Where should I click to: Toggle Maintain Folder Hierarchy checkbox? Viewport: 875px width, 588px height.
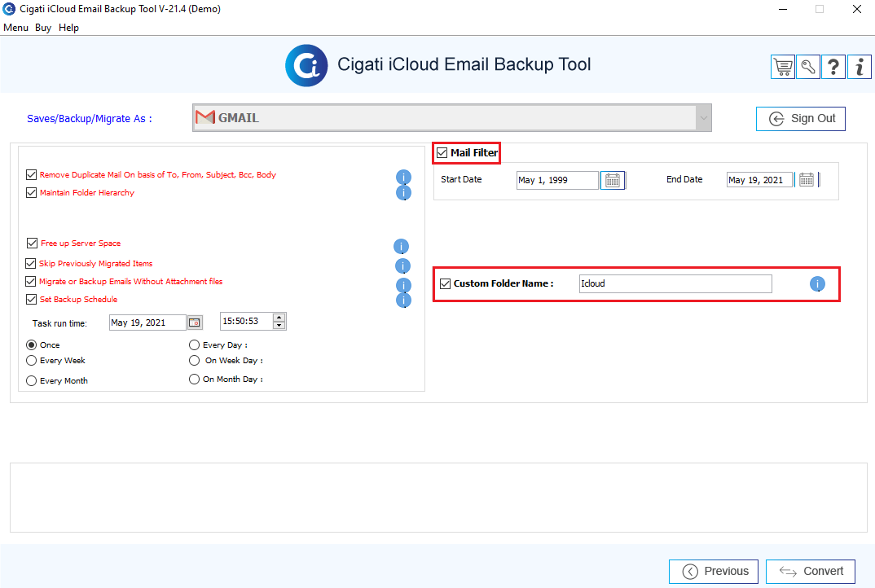click(31, 192)
